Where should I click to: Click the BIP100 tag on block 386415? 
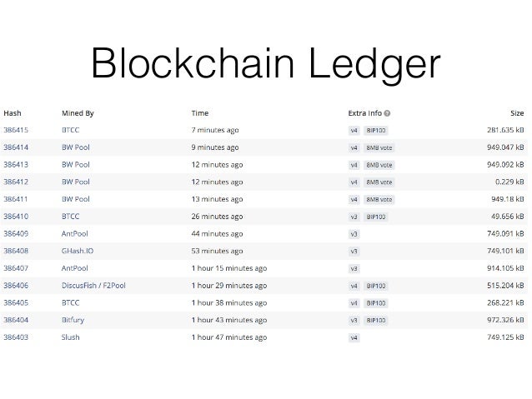[x=376, y=131]
